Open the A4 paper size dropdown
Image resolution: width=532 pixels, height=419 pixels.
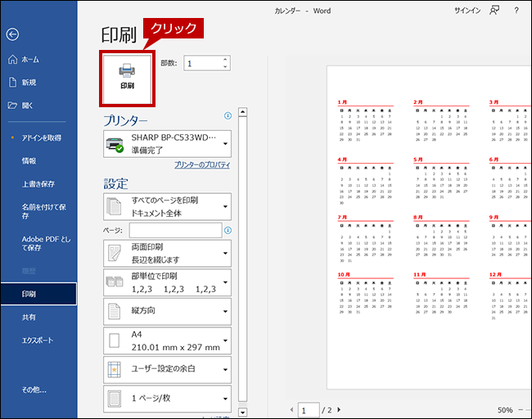click(x=167, y=340)
